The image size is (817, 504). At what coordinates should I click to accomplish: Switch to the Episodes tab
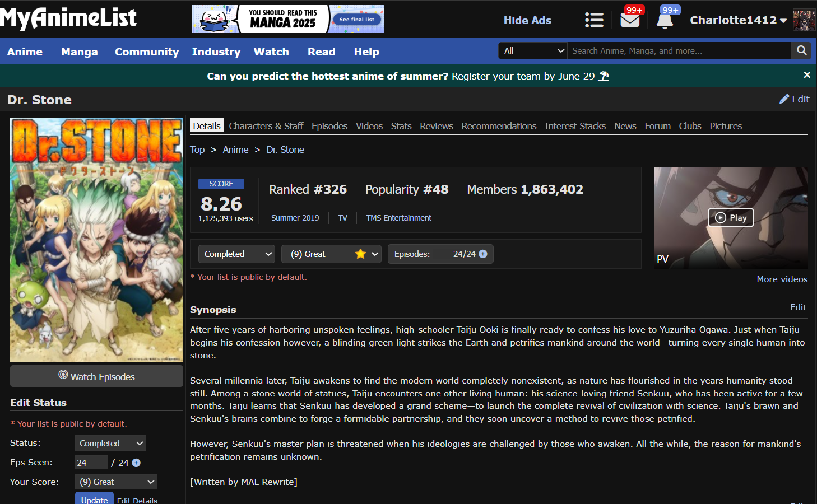click(329, 126)
